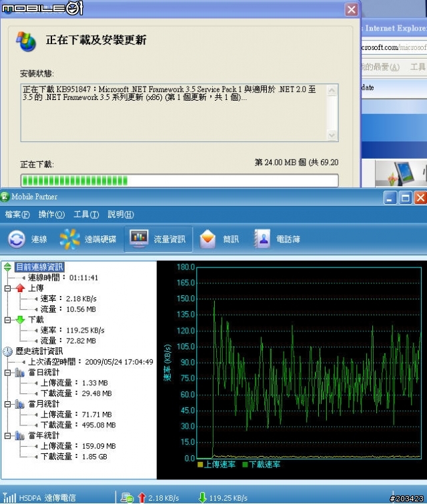Select the 連線時間 01:11:41 row
Image resolution: width=427 pixels, height=504 pixels.
coord(63,277)
